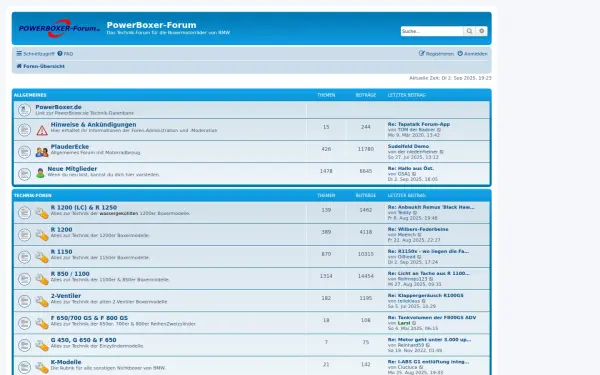This screenshot has height=375, width=600.
Task: Click forum status icon of R 1200 row
Action: [x=24, y=234]
